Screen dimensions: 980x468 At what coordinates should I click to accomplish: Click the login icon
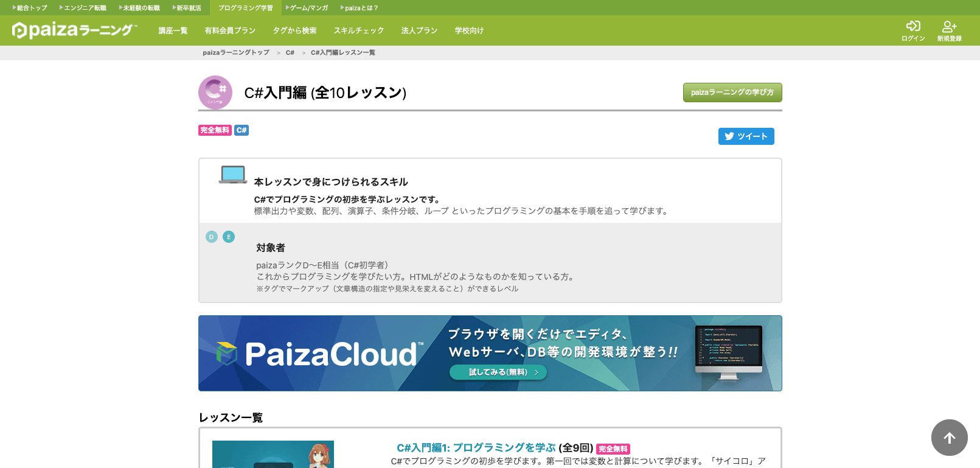point(912,26)
